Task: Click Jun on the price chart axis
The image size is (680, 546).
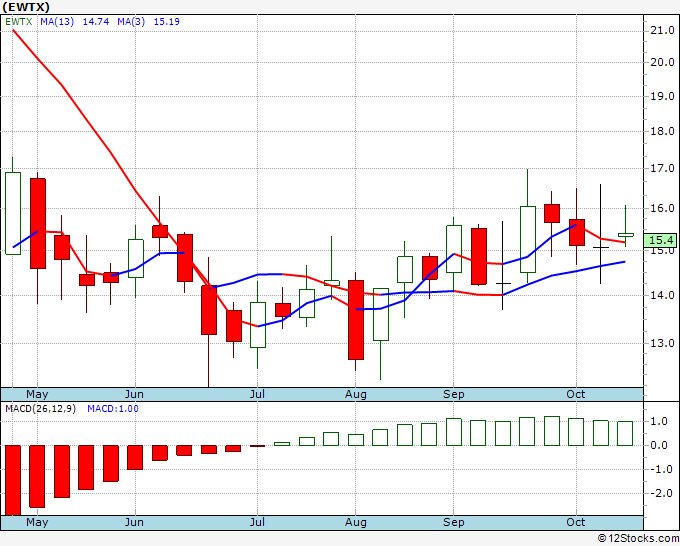Action: point(134,394)
